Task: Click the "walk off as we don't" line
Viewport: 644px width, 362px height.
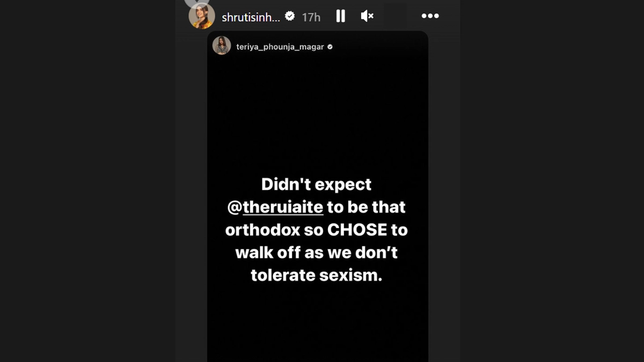Action: tap(316, 252)
